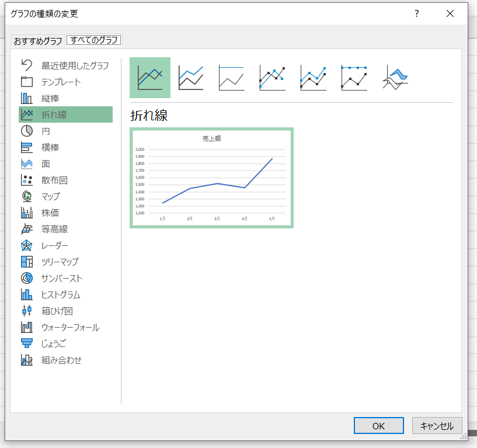This screenshot has width=477, height=448.
Task: Click the 等高線 label
Action: (54, 229)
